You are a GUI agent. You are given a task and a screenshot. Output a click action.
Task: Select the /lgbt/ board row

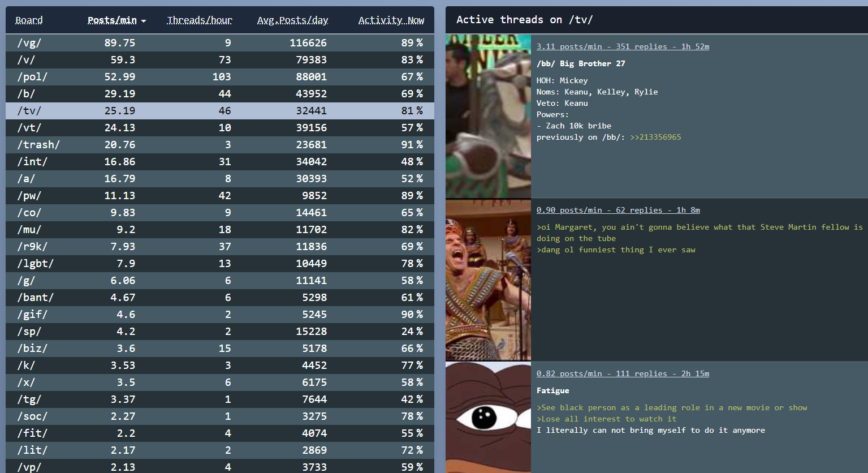click(x=220, y=264)
